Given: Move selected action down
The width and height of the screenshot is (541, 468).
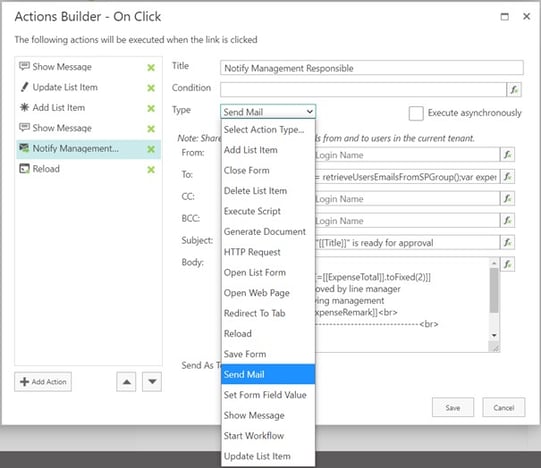Looking at the screenshot, I should (x=152, y=382).
